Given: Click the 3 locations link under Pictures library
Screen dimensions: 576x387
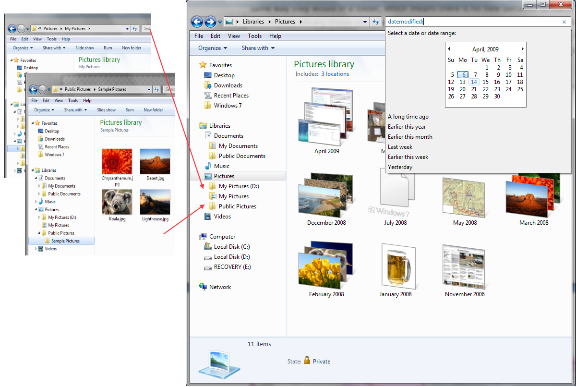Looking at the screenshot, I should click(335, 74).
